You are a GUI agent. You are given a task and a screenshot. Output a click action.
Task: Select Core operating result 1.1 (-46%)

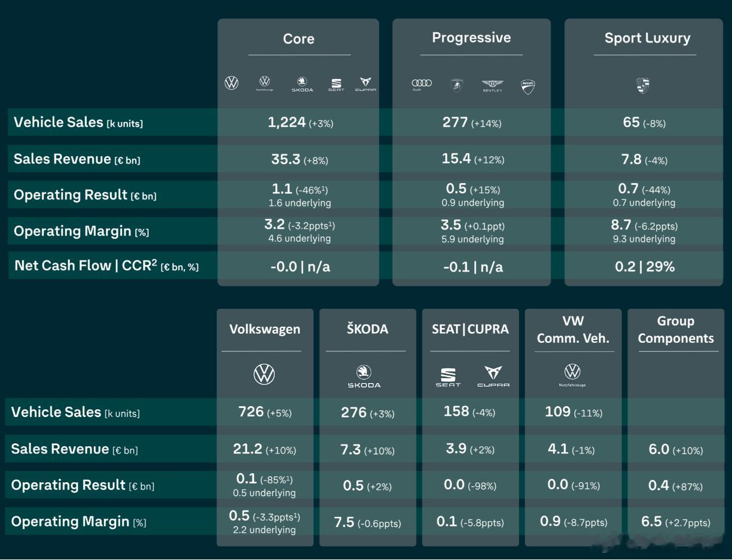pyautogui.click(x=300, y=189)
